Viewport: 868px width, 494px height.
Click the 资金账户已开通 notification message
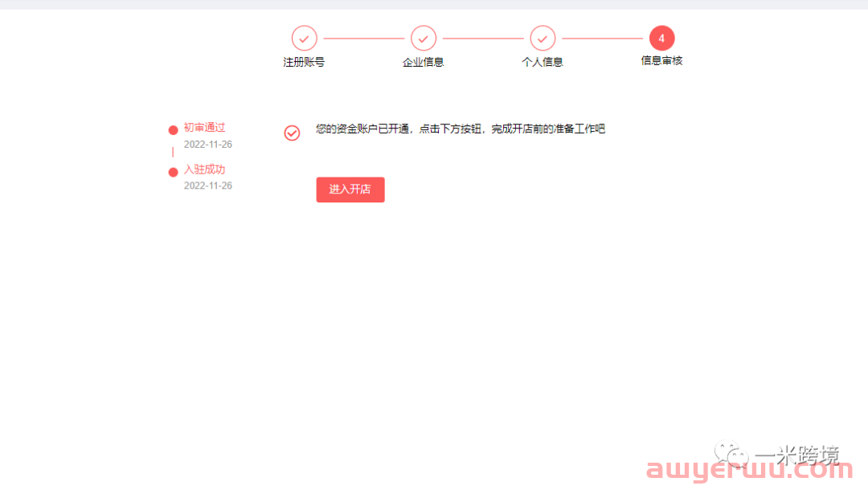coord(460,129)
